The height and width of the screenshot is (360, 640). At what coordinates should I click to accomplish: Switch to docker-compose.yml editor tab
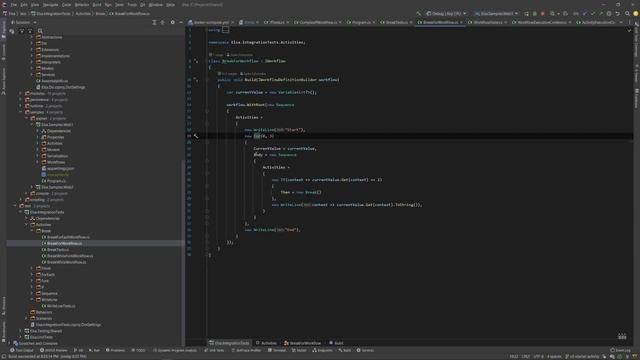coord(211,22)
